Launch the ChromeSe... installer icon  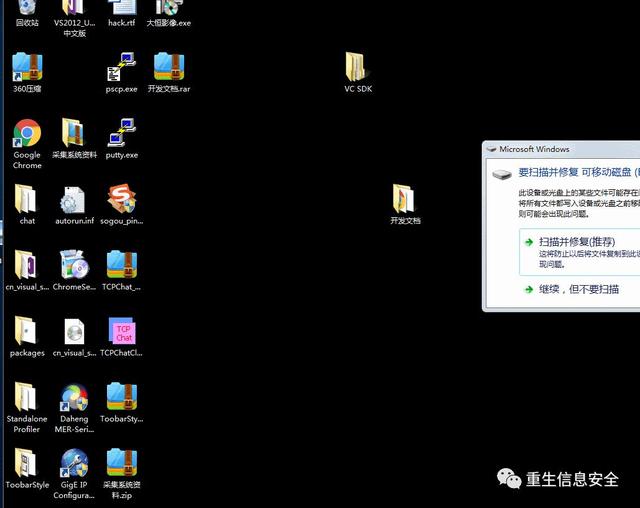[x=74, y=271]
